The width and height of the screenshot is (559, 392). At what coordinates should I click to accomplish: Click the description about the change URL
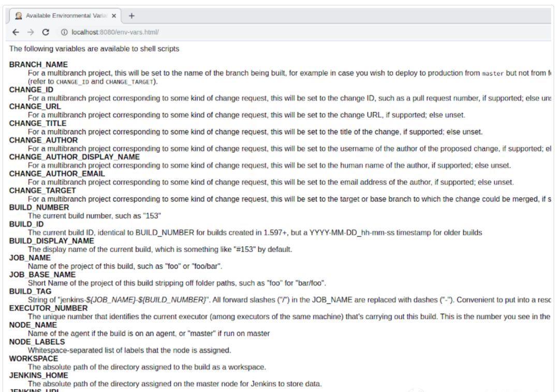point(247,115)
